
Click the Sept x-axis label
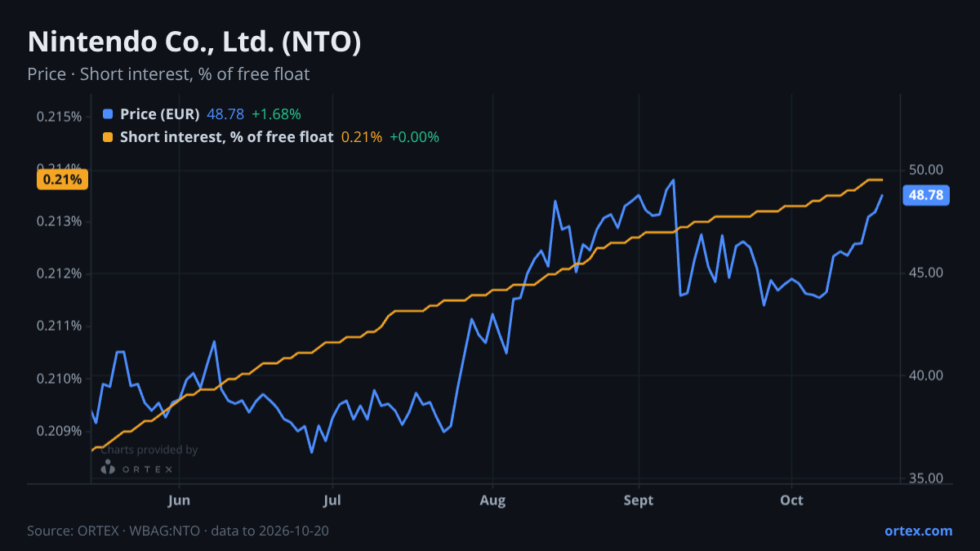pos(639,500)
